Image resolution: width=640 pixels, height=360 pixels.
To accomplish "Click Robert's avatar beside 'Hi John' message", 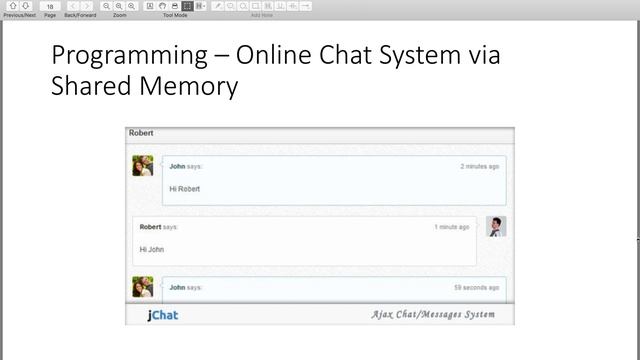I will point(496,227).
